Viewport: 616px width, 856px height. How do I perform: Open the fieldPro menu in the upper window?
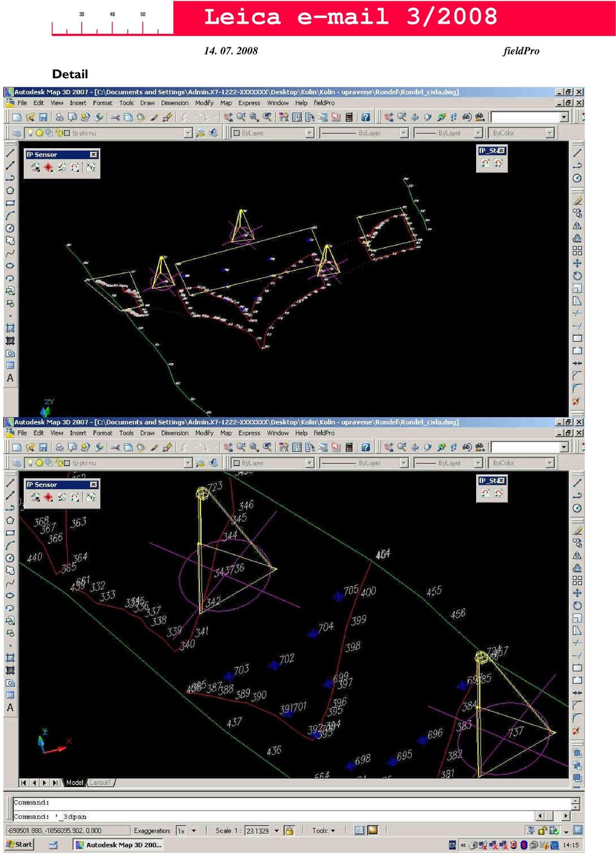tap(324, 103)
